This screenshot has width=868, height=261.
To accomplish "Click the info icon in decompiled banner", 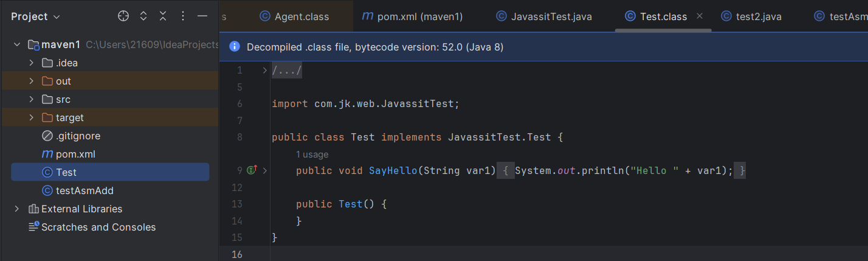I will [x=234, y=47].
